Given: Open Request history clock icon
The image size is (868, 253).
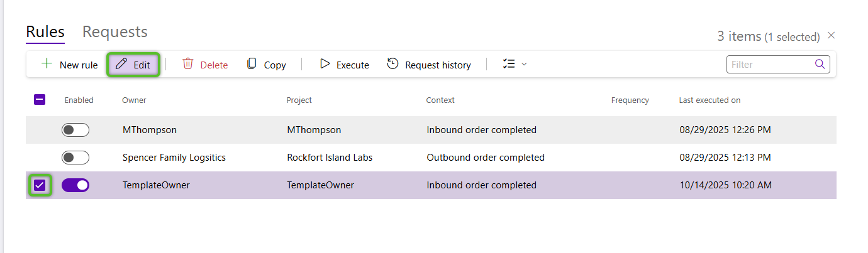Looking at the screenshot, I should tap(393, 64).
